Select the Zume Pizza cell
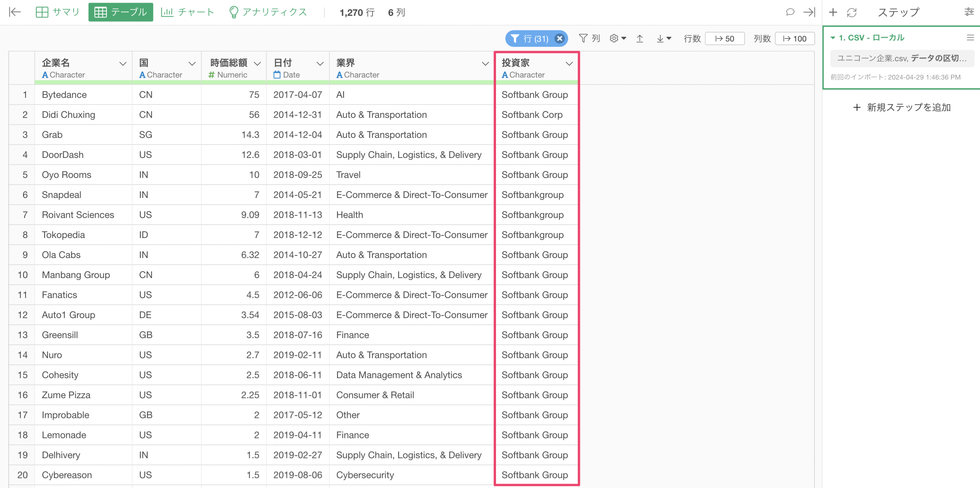The height and width of the screenshot is (488, 980). tap(83, 395)
